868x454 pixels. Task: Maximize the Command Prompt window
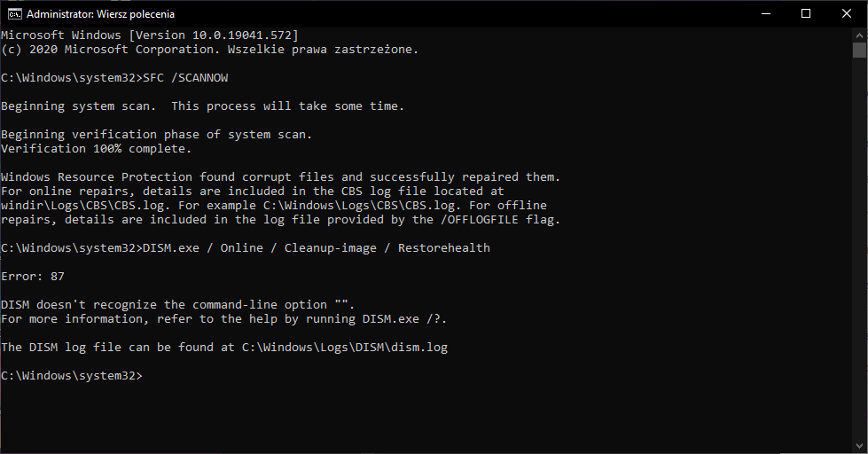click(x=806, y=14)
